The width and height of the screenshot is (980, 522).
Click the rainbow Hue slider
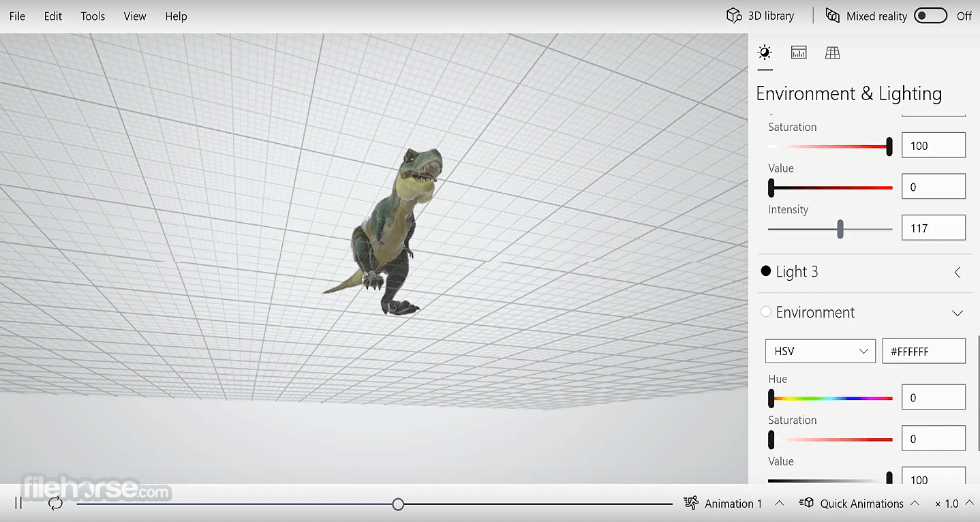[830, 398]
